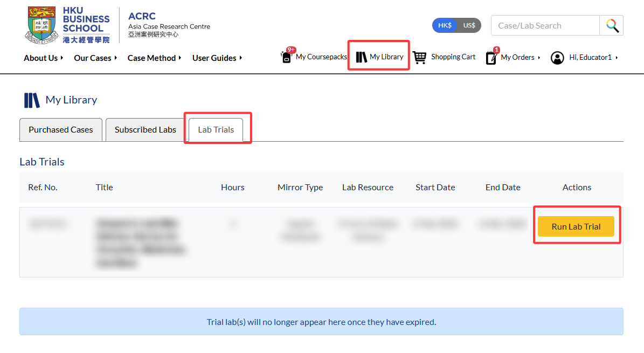Open My Coursepacks via its bag icon
Image resolution: width=644 pixels, height=353 pixels.
click(x=287, y=56)
